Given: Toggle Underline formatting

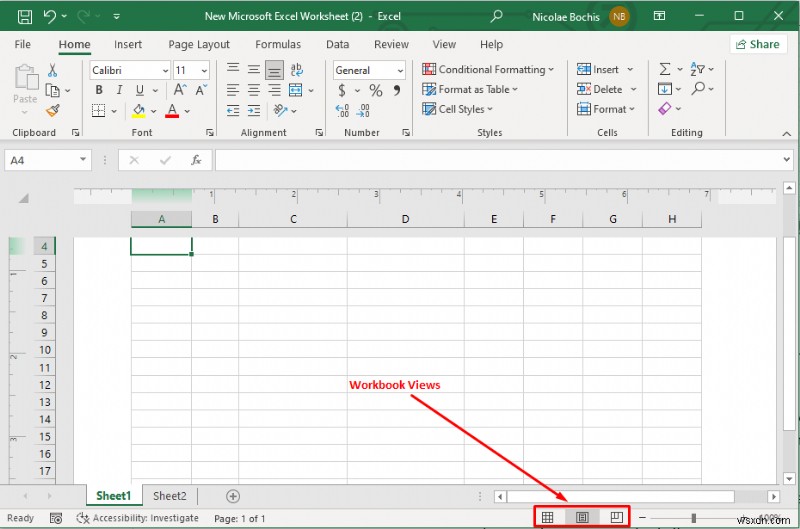Looking at the screenshot, I should (x=139, y=90).
